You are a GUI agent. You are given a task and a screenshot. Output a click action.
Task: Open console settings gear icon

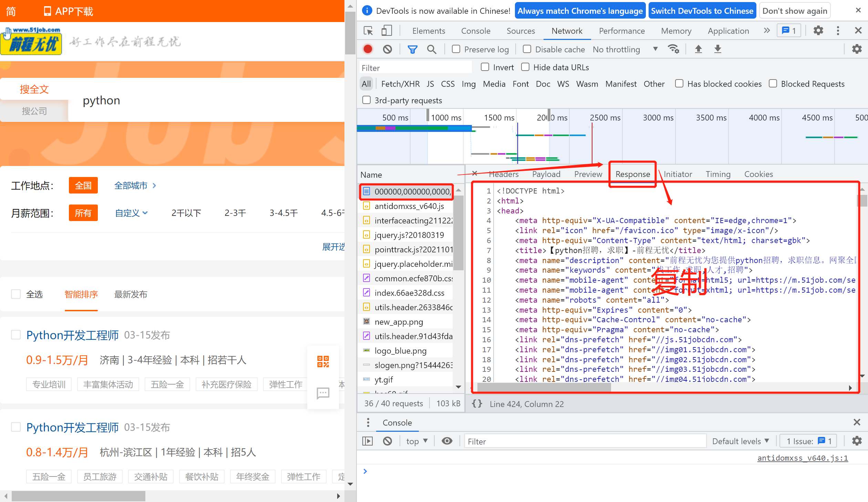click(x=857, y=441)
